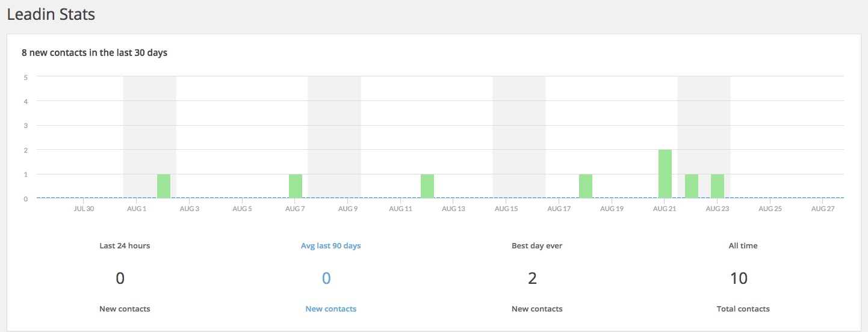
Task: Click the AUG 27 axis label
Action: click(x=823, y=209)
